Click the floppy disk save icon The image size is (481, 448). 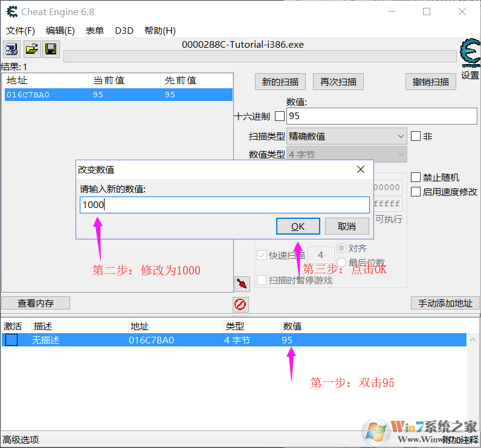point(51,49)
